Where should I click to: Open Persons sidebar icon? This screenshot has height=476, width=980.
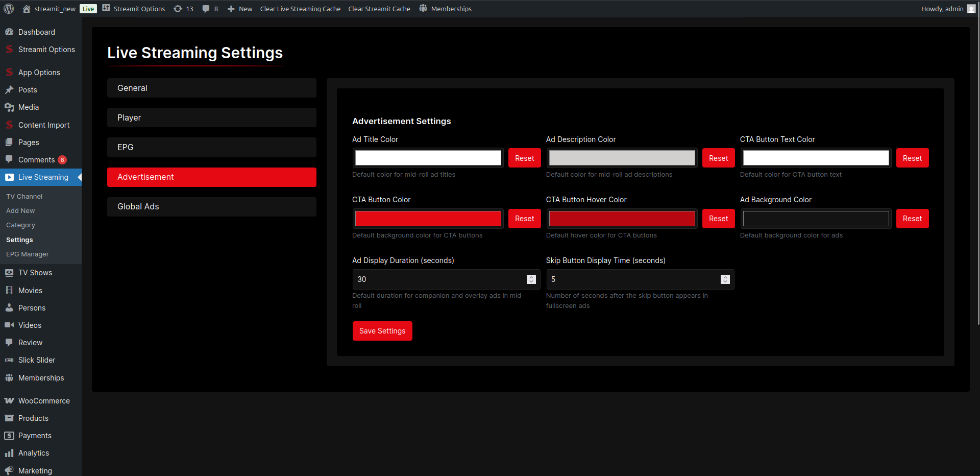(x=9, y=307)
